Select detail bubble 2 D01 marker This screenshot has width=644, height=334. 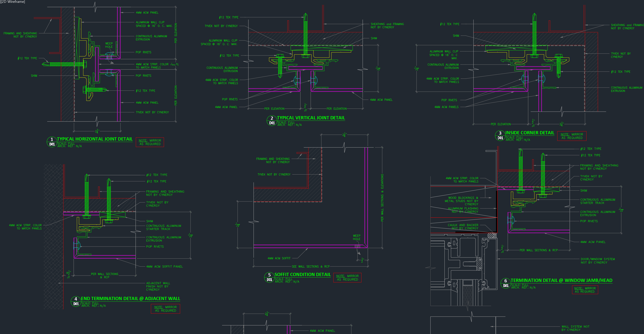(272, 120)
